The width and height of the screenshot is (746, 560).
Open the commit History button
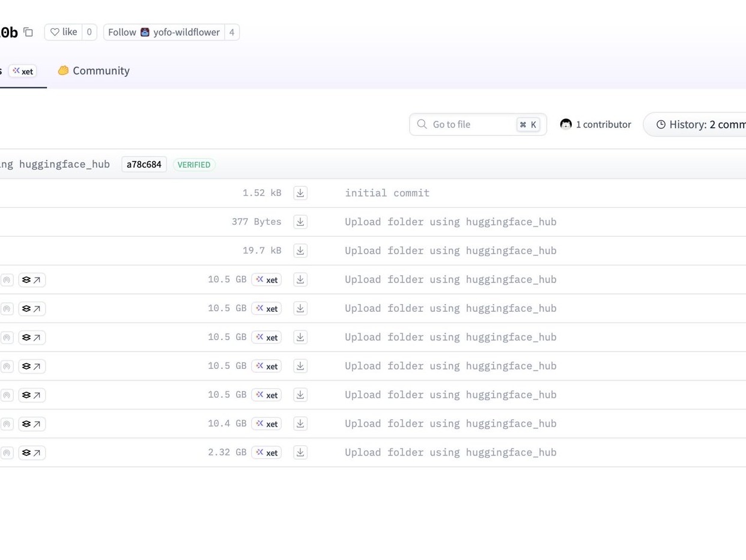[700, 124]
